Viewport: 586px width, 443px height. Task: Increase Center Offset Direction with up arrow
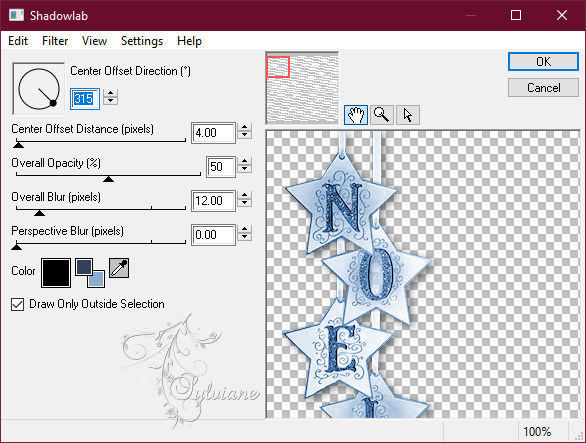click(110, 93)
